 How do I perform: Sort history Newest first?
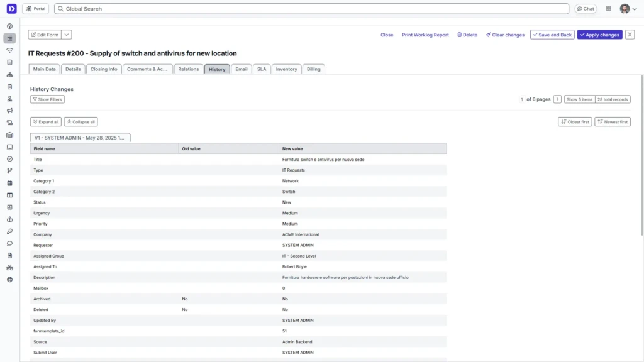(613, 122)
